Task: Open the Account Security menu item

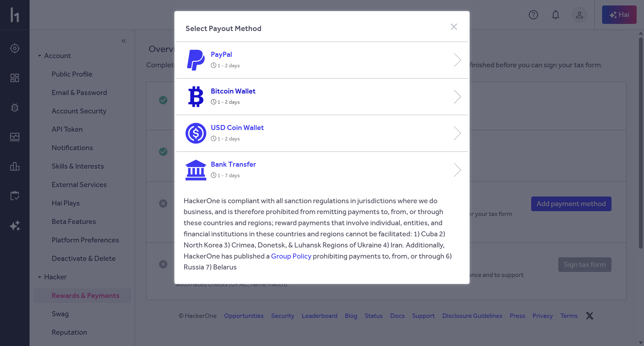Action: click(x=79, y=111)
